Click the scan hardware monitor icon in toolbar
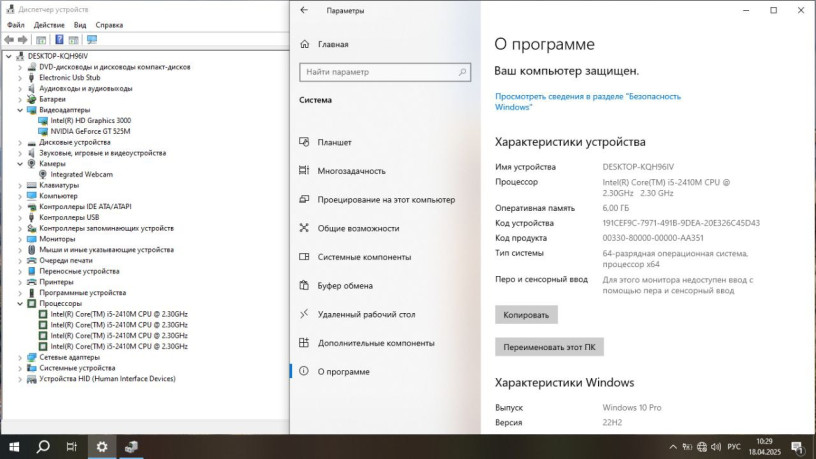This screenshot has width=816, height=459. coord(92,40)
